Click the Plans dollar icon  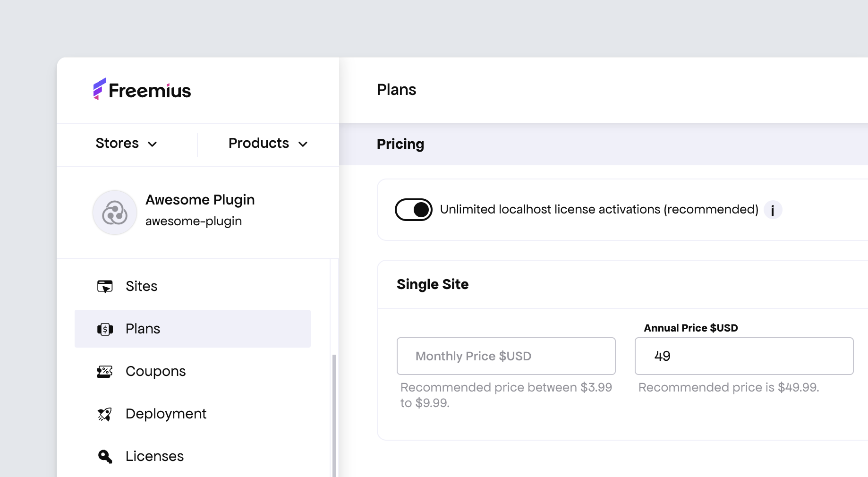coord(105,329)
